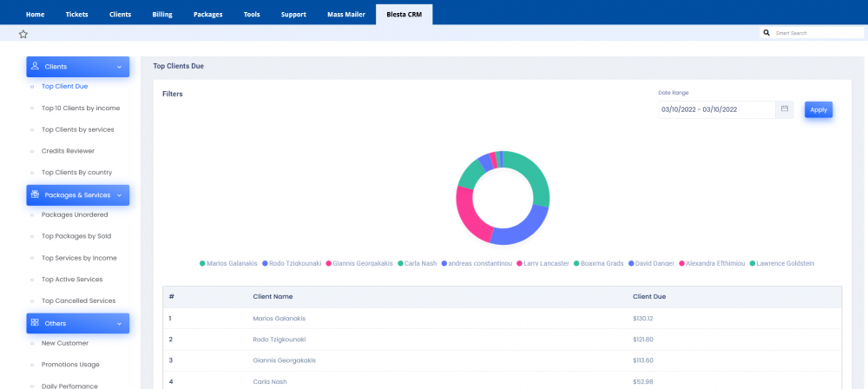Open Top Services by Income report

click(x=79, y=258)
